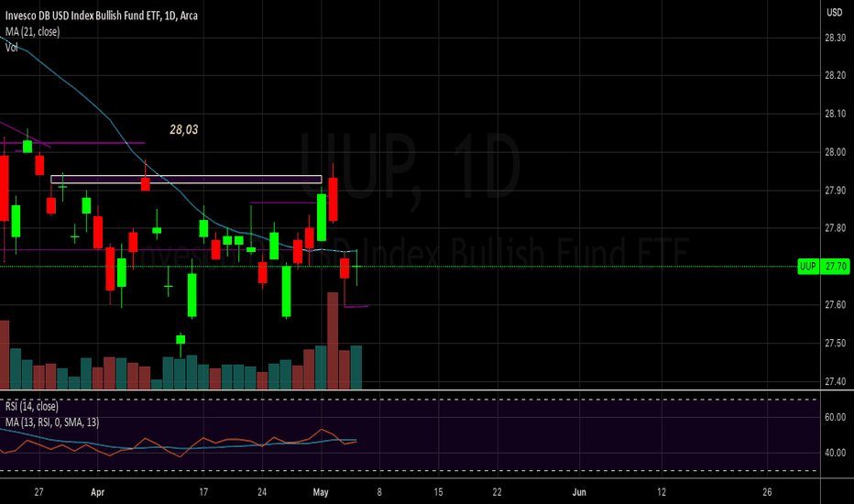Select the purple support line near 27.60
The image size is (854, 504).
[x=356, y=307]
